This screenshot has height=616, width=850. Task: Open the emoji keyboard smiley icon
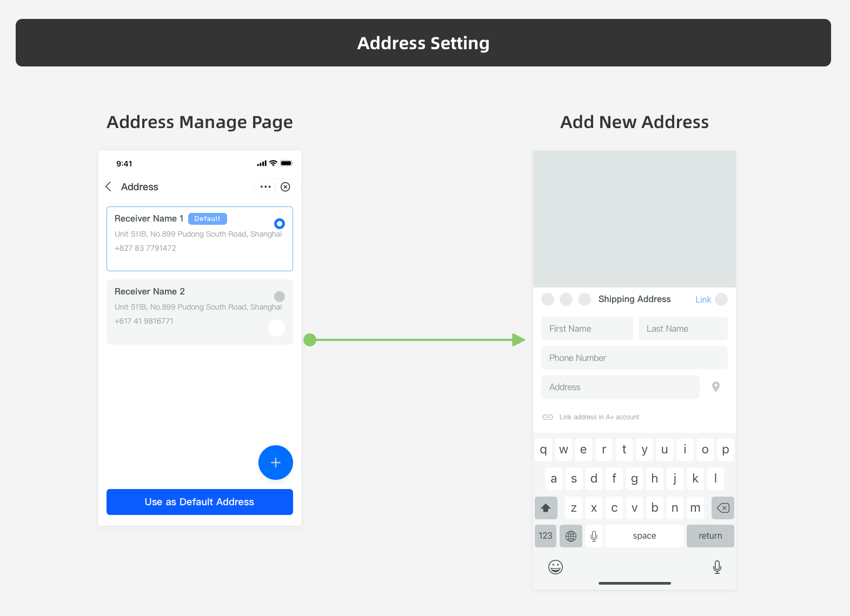[555, 567]
